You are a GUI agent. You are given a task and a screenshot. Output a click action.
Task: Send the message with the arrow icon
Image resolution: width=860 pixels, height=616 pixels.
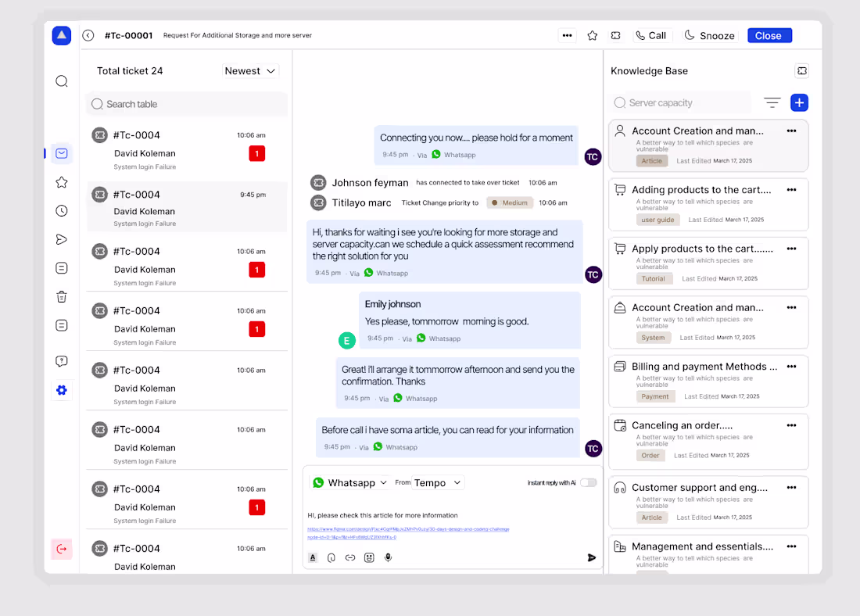[592, 558]
